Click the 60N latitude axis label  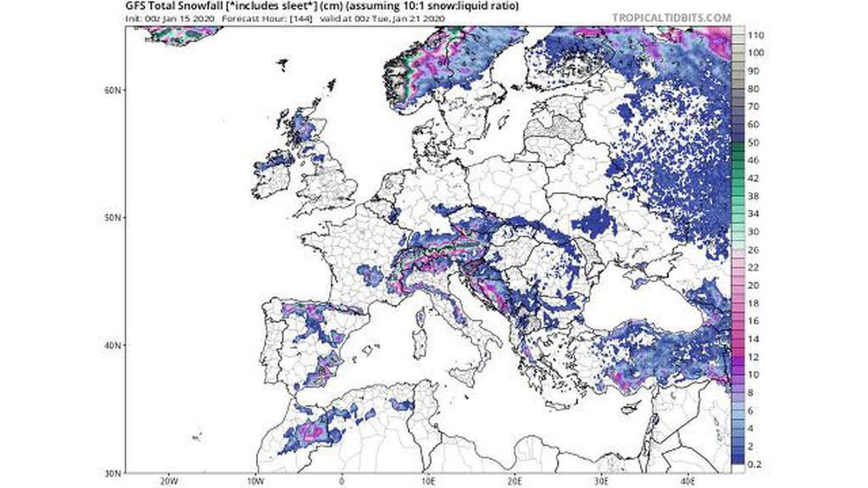click(113, 90)
